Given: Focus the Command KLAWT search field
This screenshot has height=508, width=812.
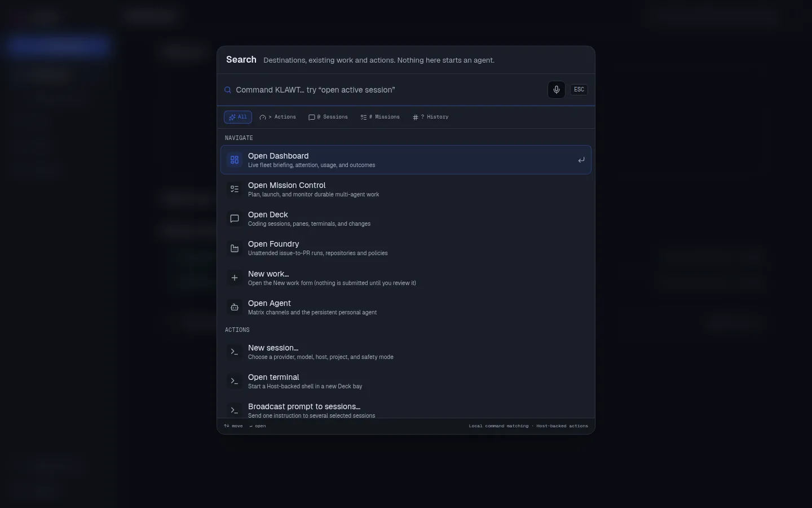Looking at the screenshot, I should point(389,90).
